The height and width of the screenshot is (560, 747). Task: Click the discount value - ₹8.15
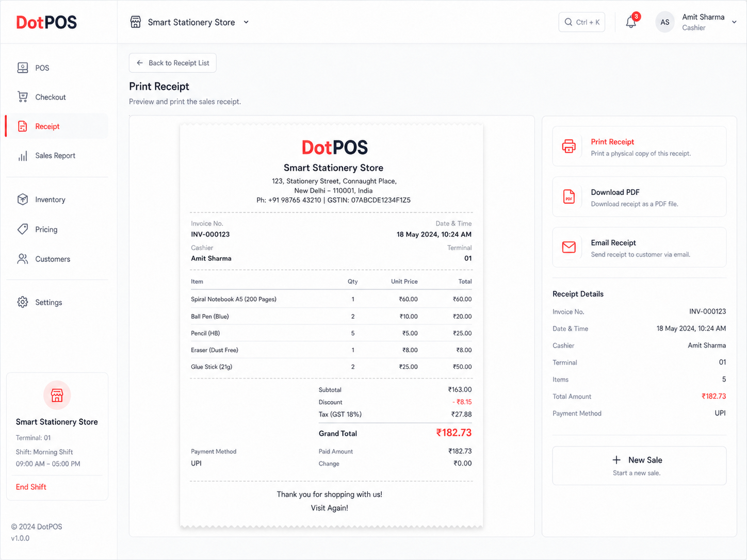click(462, 402)
